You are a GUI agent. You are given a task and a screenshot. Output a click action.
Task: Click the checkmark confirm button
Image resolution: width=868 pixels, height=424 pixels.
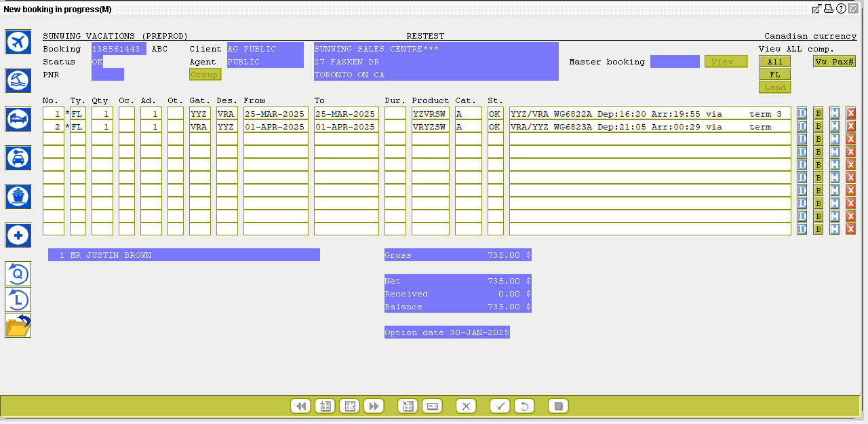[500, 406]
